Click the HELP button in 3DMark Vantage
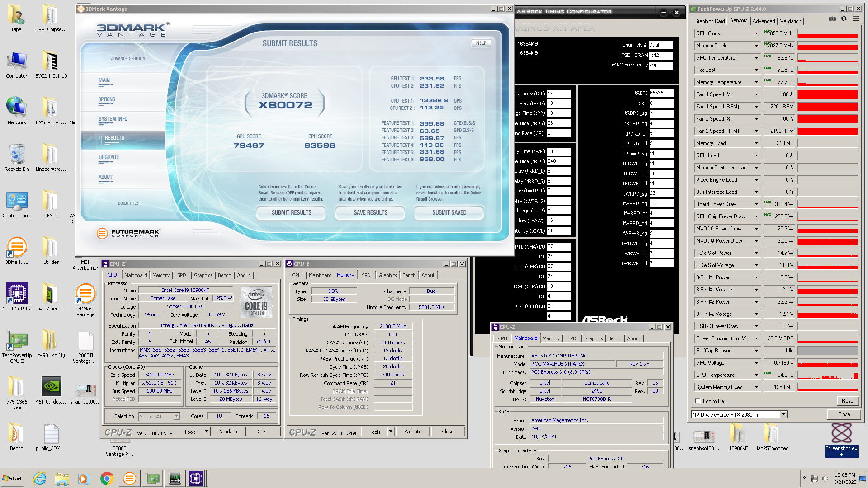The width and height of the screenshot is (868, 488). pos(481,43)
